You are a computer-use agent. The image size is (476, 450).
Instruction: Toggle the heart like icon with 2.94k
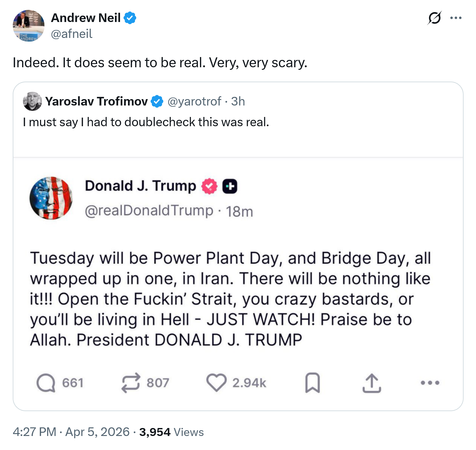click(217, 383)
